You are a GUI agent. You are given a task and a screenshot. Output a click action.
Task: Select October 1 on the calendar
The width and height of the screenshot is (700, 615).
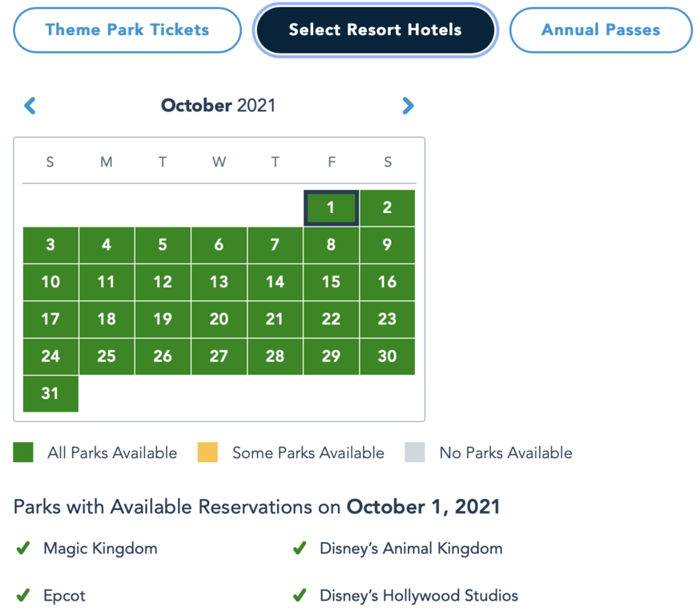pos(331,208)
